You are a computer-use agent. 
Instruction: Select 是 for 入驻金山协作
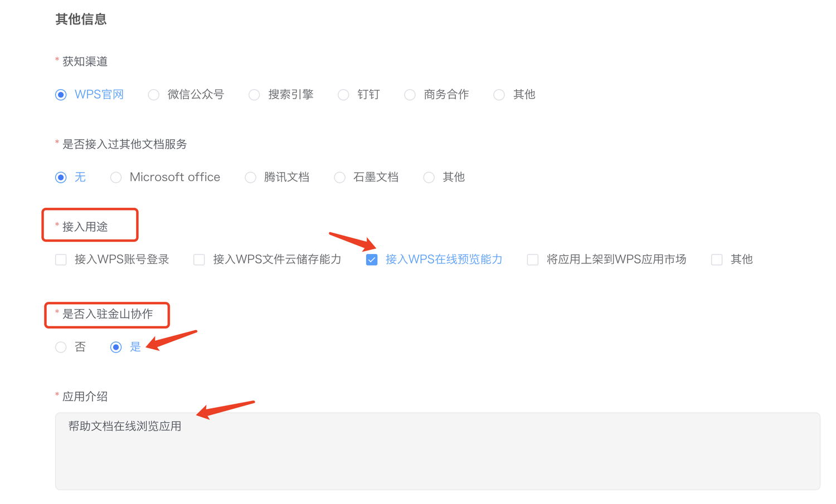click(x=116, y=348)
